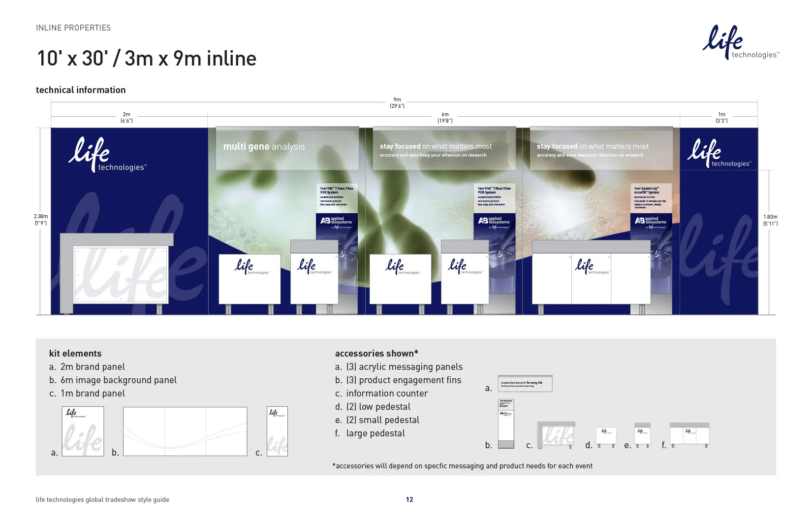Click the 2m brand panel kit thumbnail
Viewport: 812px width, 526px height.
tap(83, 431)
